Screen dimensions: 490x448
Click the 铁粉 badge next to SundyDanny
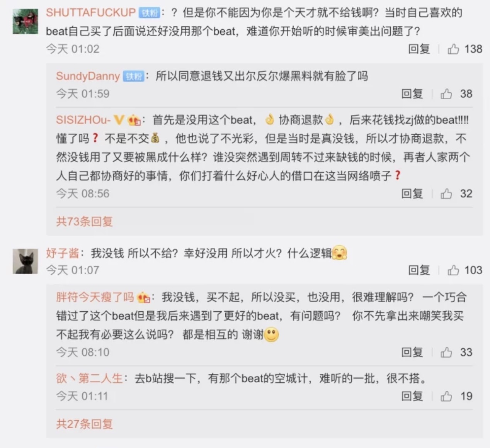click(134, 76)
